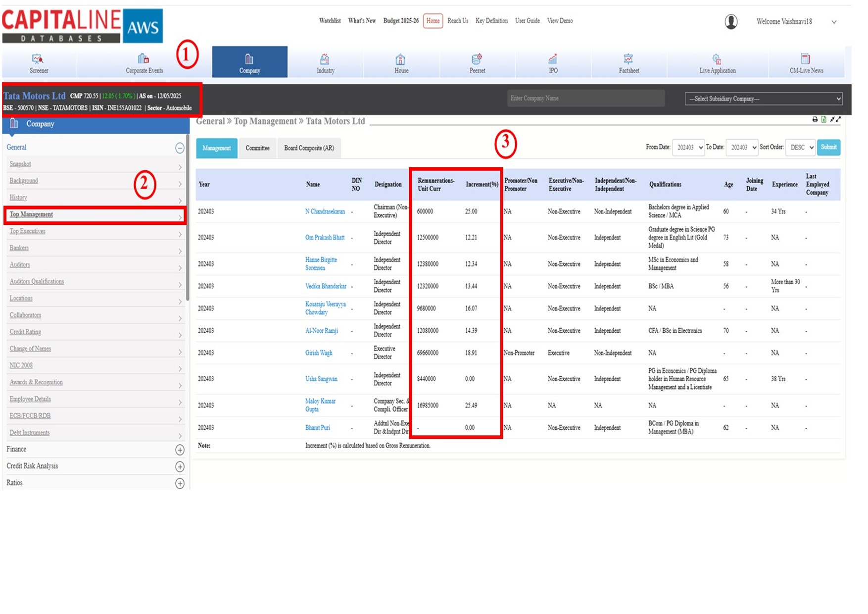The image size is (868, 614).
Task: Open the User Guide link
Action: click(527, 21)
